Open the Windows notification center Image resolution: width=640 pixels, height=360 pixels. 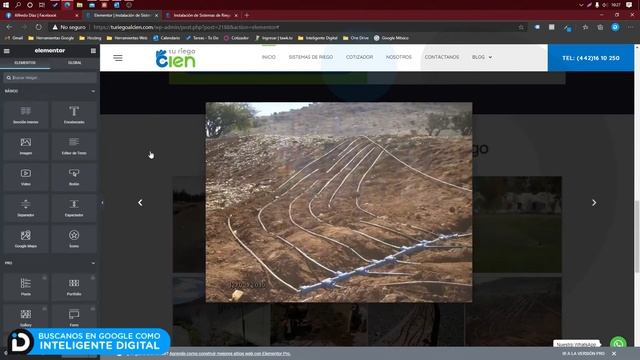[x=629, y=5]
